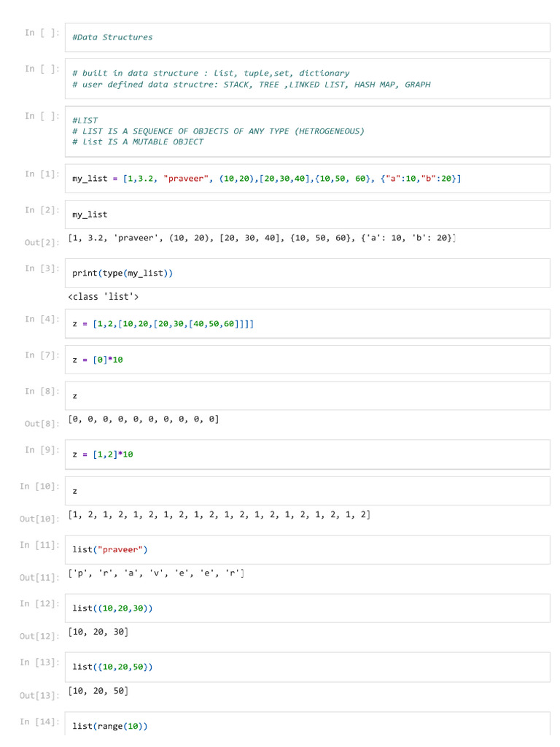Screen dimensions: 560x747
Task: Select the list("praveer") code cell
Action: point(307,549)
